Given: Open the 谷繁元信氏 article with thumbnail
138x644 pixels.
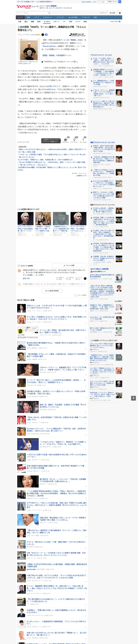Looking at the screenshot, I should tap(63, 519).
